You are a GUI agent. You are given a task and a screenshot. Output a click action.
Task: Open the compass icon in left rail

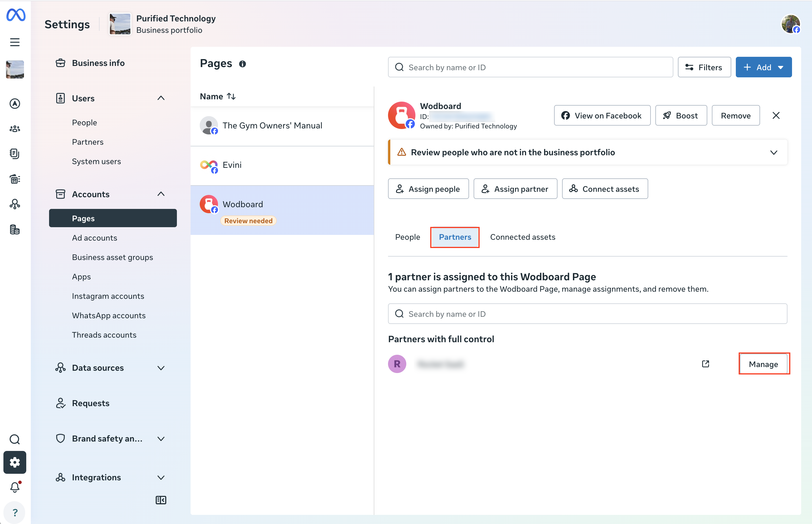click(x=15, y=103)
